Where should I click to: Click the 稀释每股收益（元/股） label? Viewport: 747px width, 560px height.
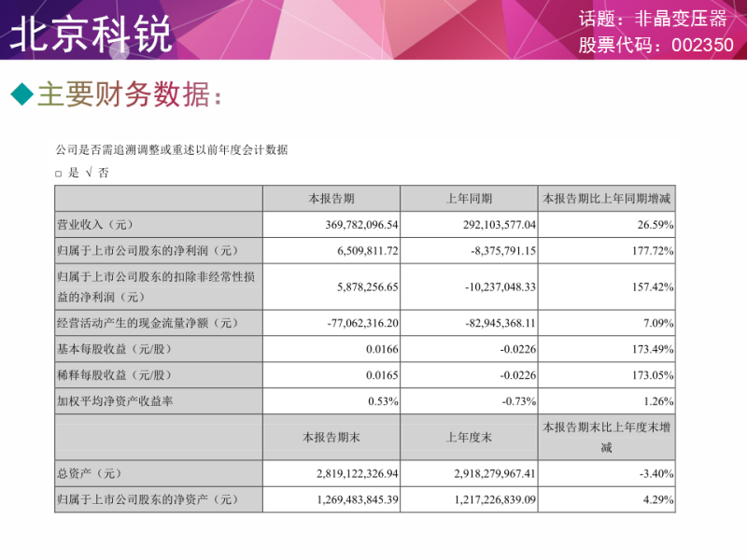tap(114, 375)
